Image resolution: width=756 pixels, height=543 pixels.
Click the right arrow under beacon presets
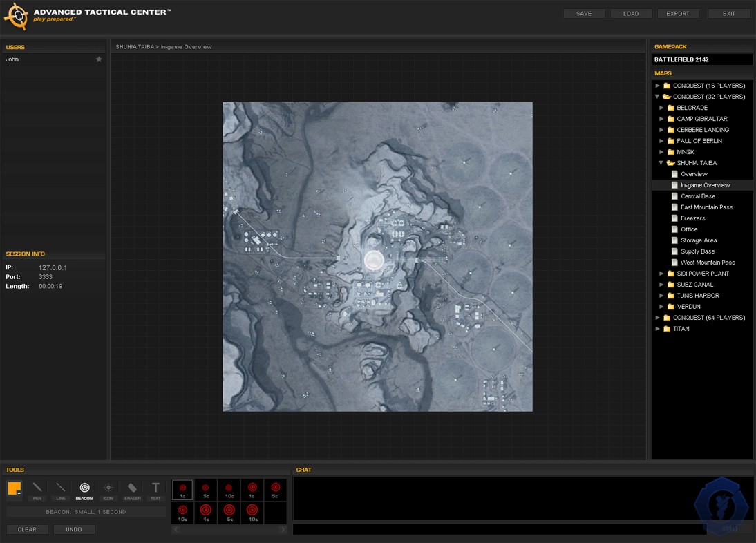pos(283,529)
